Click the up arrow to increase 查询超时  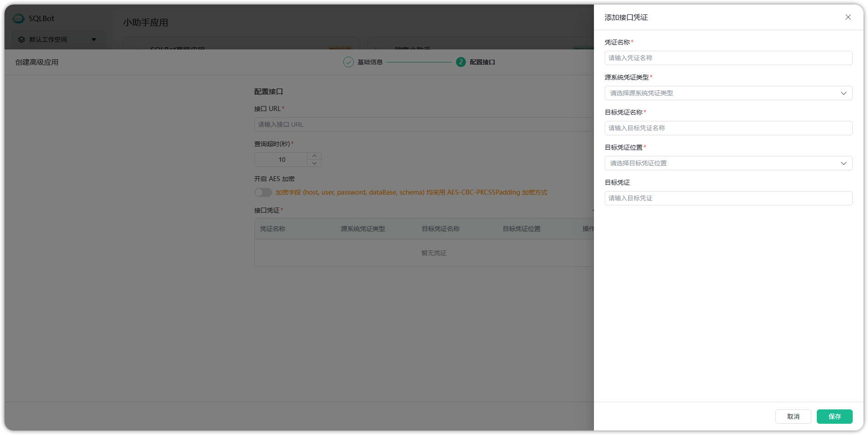click(x=314, y=155)
